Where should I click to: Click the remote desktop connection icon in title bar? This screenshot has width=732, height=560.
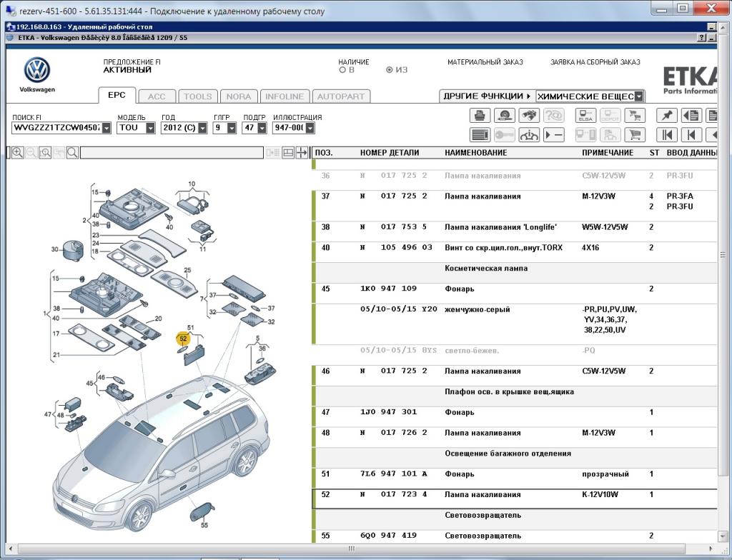click(x=11, y=11)
